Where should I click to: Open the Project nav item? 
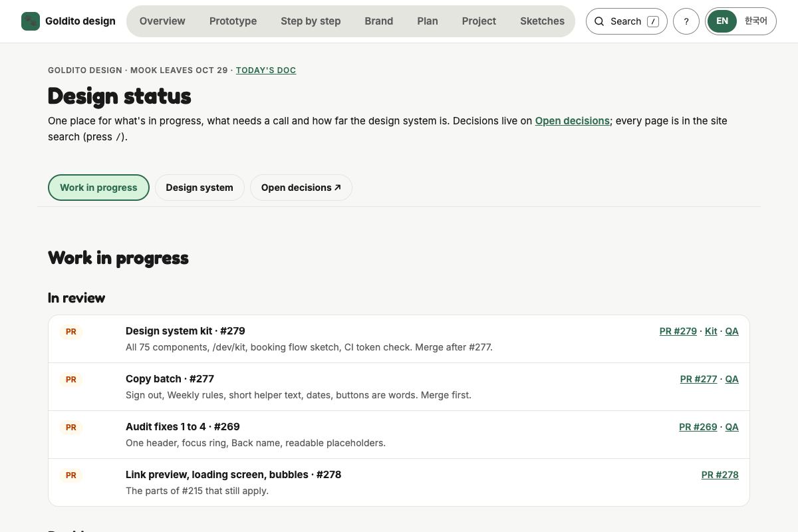[479, 21]
